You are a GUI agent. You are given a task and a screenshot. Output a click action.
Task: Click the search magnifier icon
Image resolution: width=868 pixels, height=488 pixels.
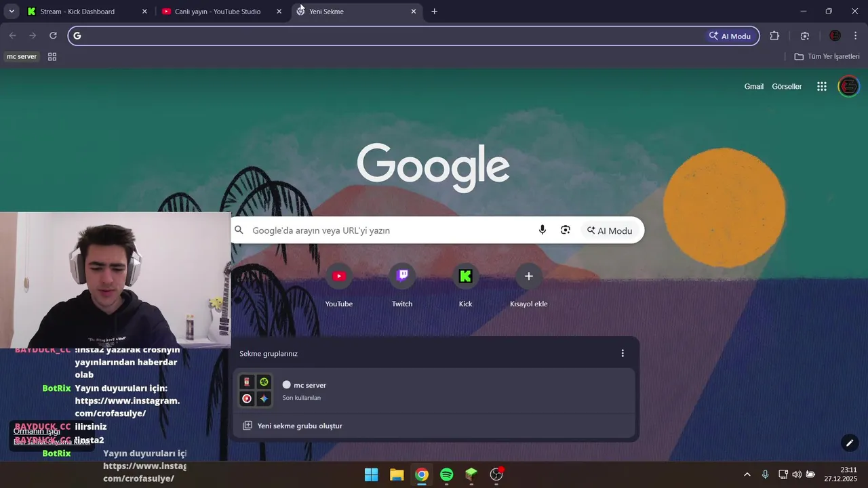point(239,230)
